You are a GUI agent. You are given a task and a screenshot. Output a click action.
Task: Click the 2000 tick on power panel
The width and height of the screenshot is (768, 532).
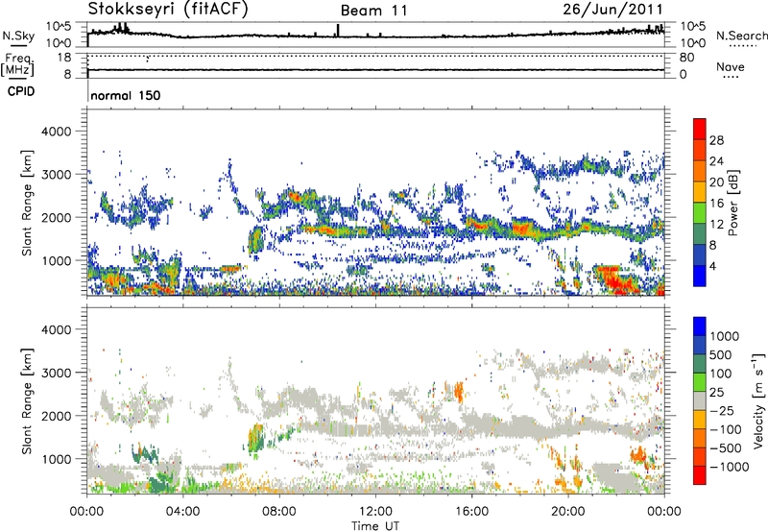tap(57, 217)
